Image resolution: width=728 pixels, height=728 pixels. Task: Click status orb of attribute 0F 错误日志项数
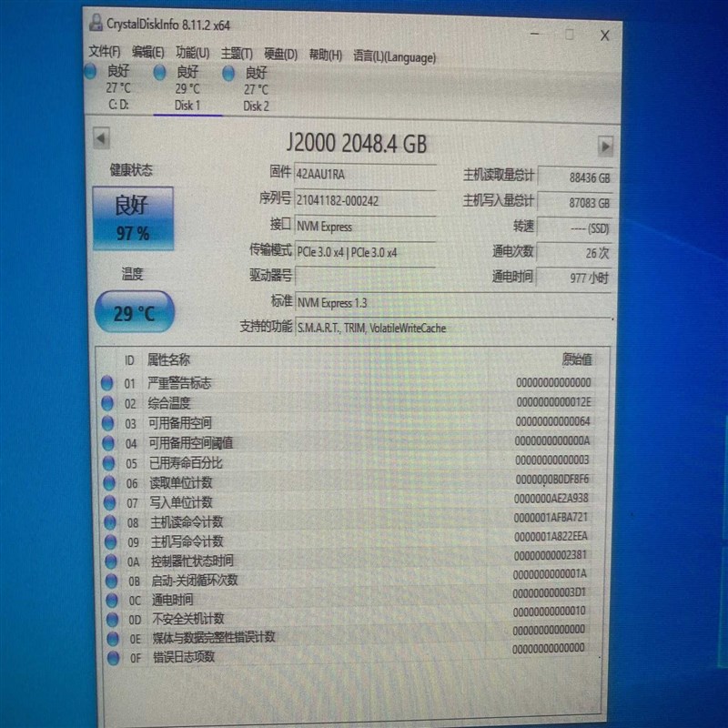click(x=113, y=657)
